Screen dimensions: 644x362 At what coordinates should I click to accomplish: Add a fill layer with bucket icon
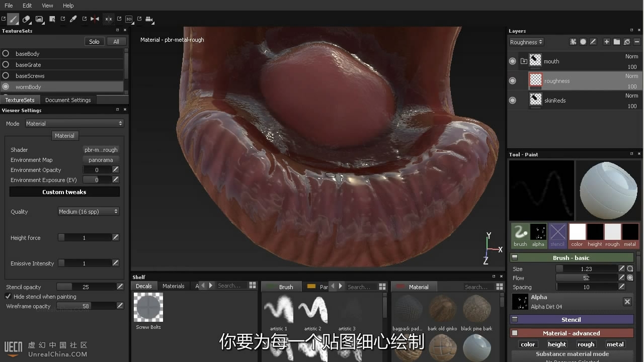tap(627, 42)
